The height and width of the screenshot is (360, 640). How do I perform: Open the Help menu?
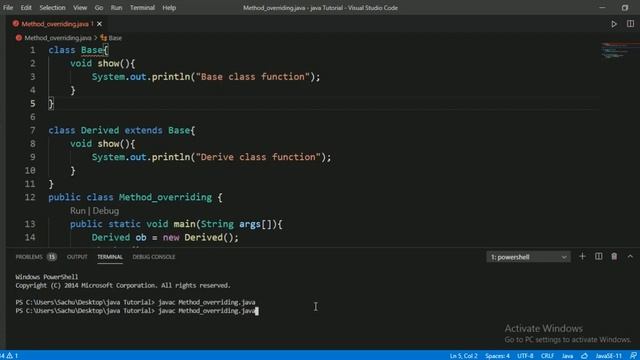pos(169,8)
